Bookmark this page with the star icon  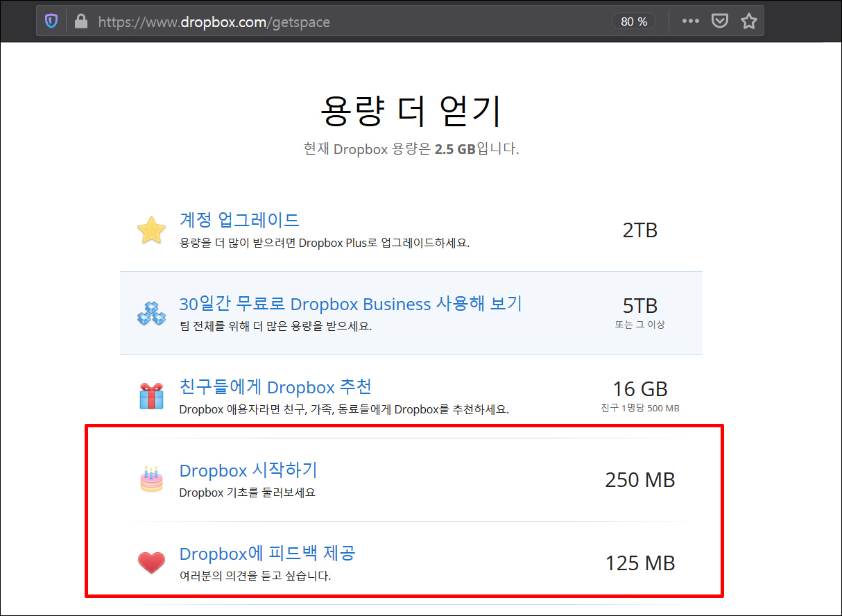coord(748,22)
